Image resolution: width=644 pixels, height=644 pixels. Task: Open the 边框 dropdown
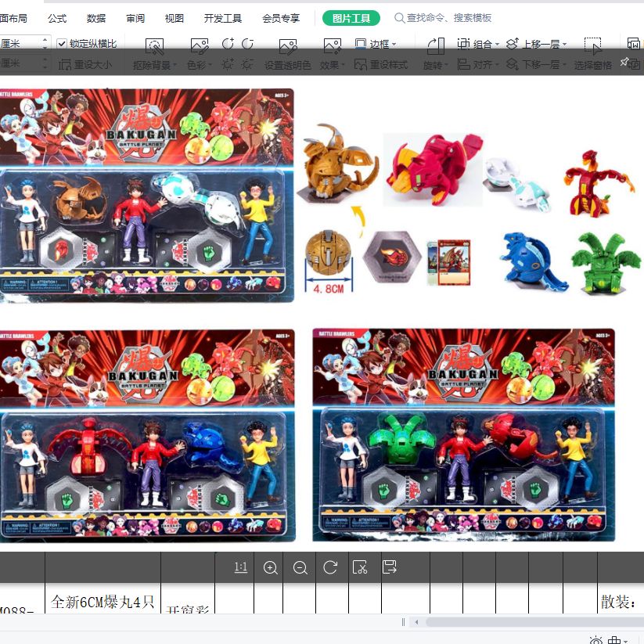(376, 44)
